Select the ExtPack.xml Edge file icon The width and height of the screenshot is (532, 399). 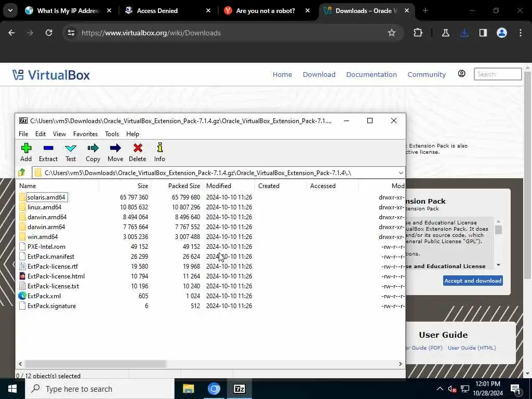22,296
